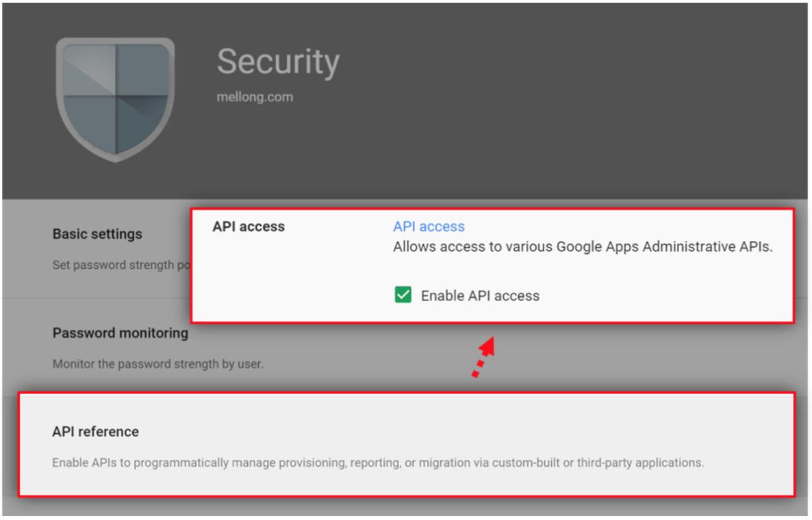812x520 pixels.
Task: Click the 'Enable APIs to programmatically manage' description
Action: point(378,463)
